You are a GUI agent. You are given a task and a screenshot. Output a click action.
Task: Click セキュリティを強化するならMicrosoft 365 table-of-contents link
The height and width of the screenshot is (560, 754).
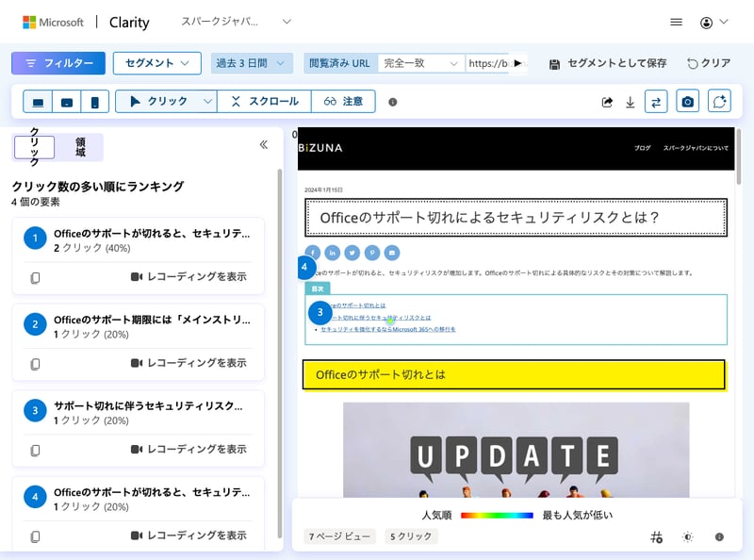pyautogui.click(x=388, y=330)
